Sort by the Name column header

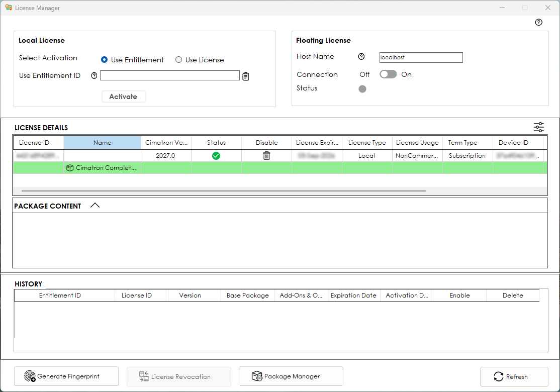click(x=103, y=142)
